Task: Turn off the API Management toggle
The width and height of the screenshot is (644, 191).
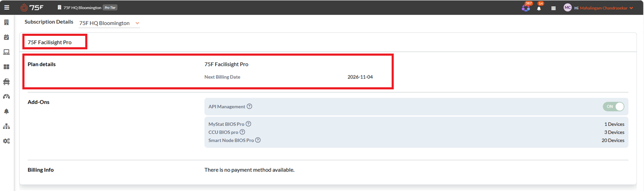Action: 614,107
